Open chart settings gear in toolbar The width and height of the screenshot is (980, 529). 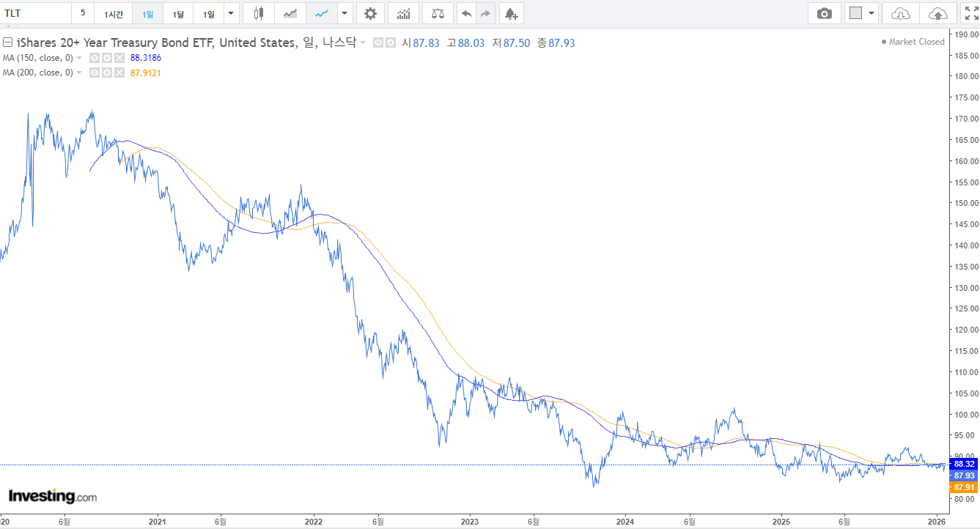click(370, 13)
